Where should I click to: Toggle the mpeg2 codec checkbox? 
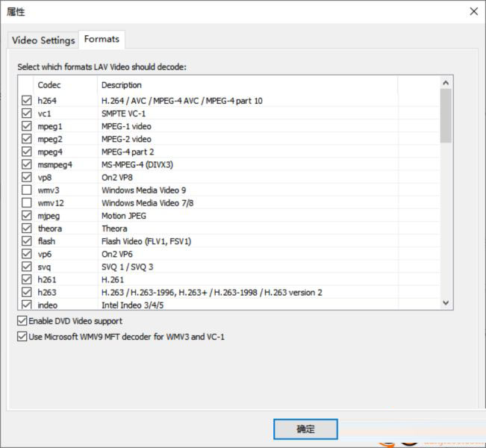click(x=27, y=139)
